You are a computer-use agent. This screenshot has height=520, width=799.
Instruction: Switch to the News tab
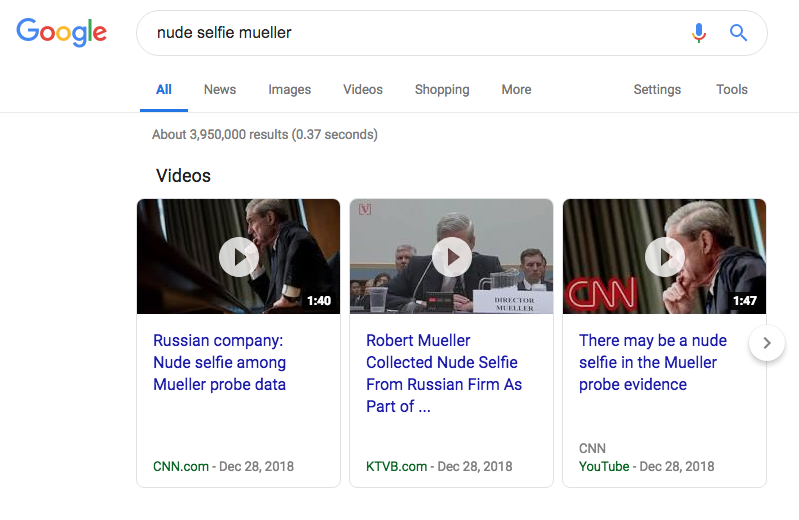coord(220,89)
